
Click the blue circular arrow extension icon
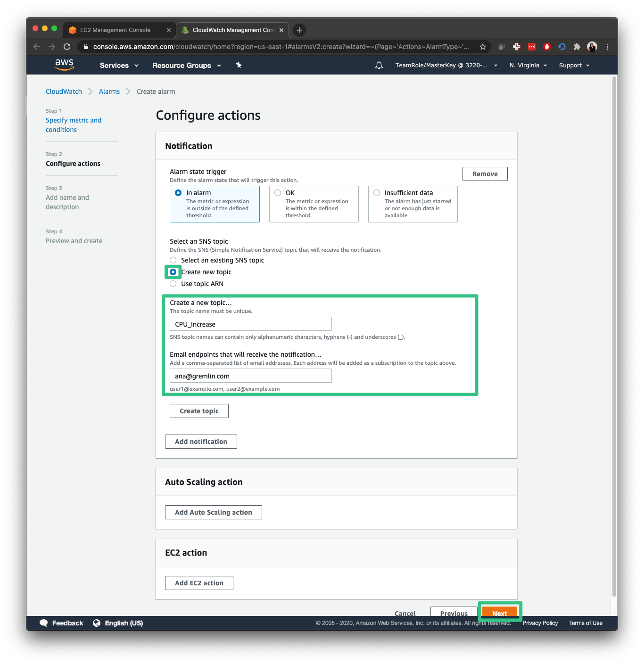tap(561, 47)
